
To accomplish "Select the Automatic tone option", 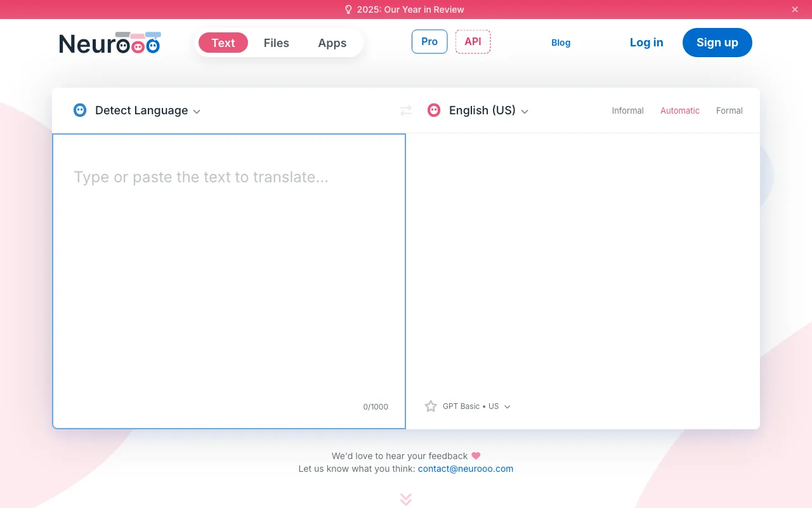I will [x=680, y=110].
